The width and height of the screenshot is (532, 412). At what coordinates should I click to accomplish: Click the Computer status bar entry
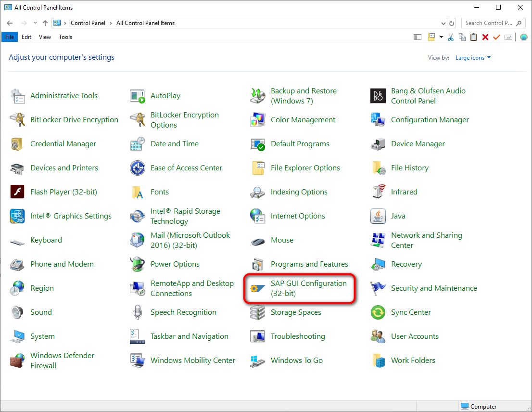(479, 407)
